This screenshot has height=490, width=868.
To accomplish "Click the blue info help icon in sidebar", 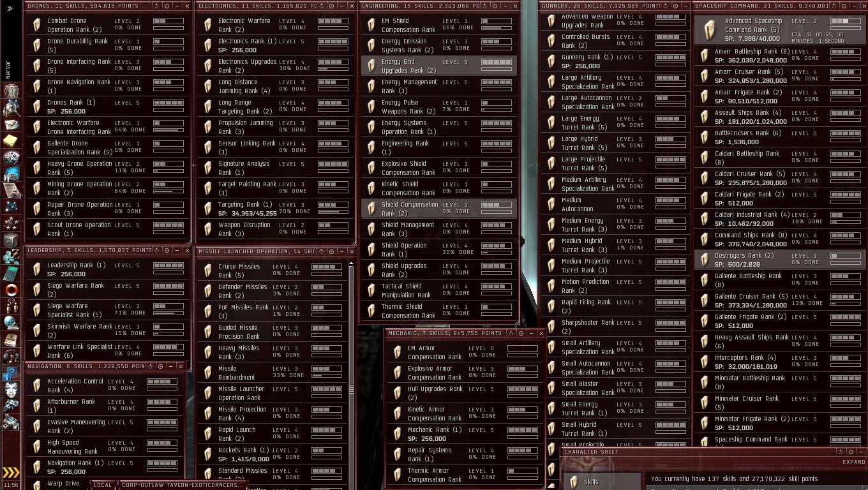I will point(11,373).
